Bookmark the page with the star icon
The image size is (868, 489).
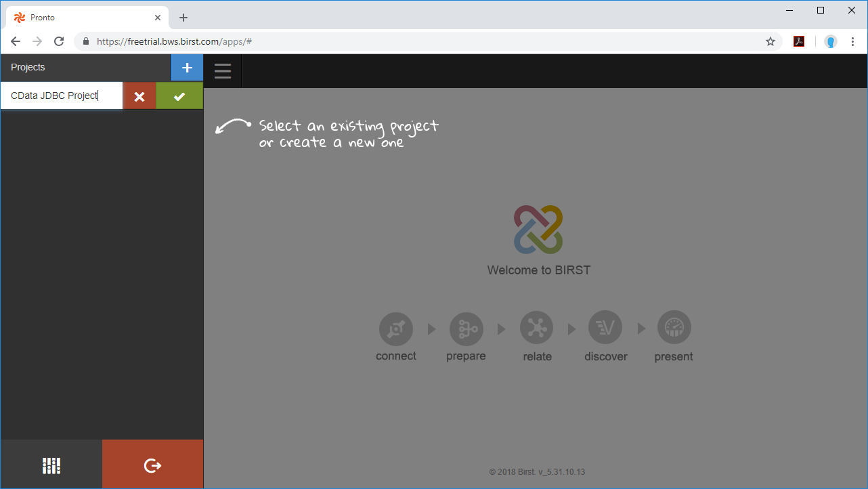coord(771,41)
